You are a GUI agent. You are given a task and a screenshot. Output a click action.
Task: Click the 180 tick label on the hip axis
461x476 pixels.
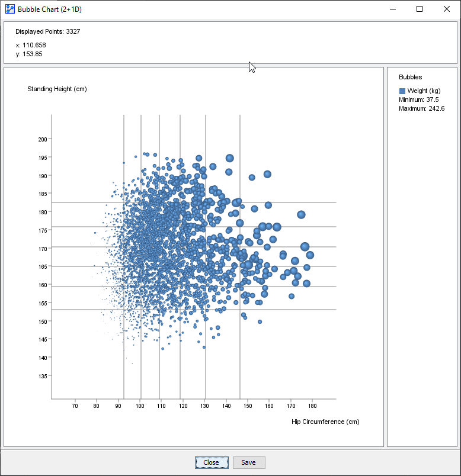tap(312, 406)
